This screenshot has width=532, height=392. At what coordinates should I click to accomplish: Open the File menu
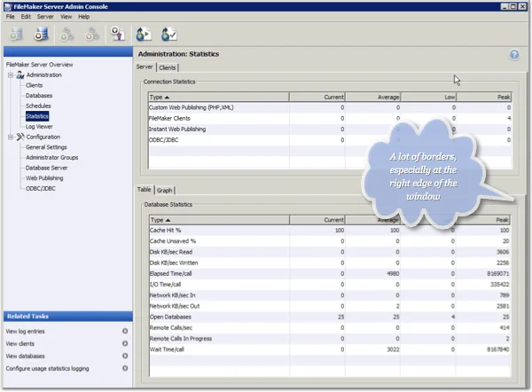point(10,17)
